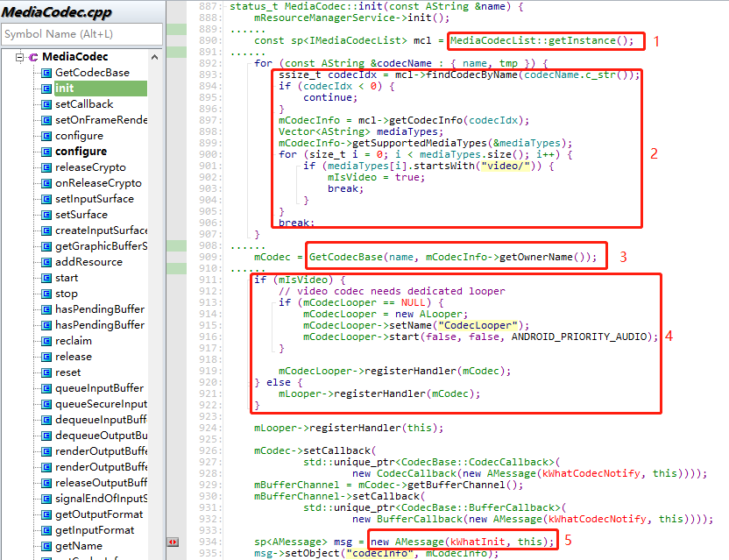The image size is (729, 560).
Task: Click ANDROID_PRIORITY_AUDIO constant
Action: (579, 337)
